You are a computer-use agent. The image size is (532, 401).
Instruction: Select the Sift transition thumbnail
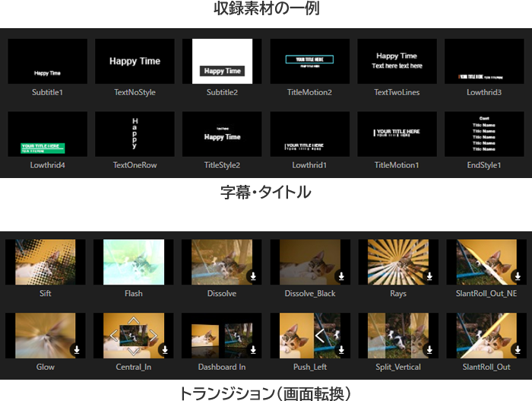click(46, 263)
